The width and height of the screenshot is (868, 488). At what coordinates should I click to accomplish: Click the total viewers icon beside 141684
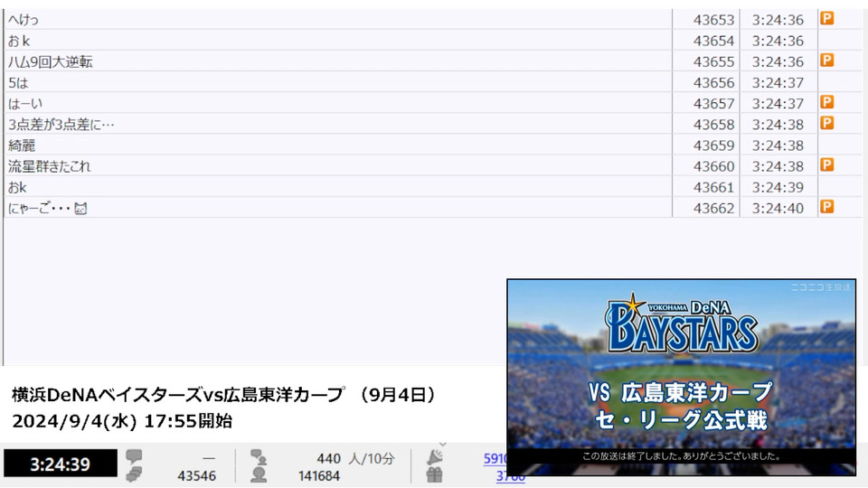tap(258, 474)
